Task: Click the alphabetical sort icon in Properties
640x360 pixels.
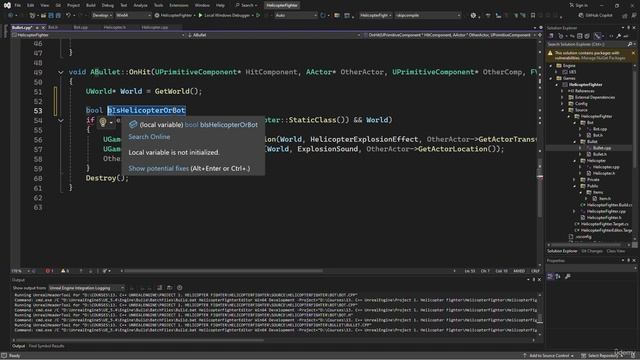Action: [x=558, y=276]
